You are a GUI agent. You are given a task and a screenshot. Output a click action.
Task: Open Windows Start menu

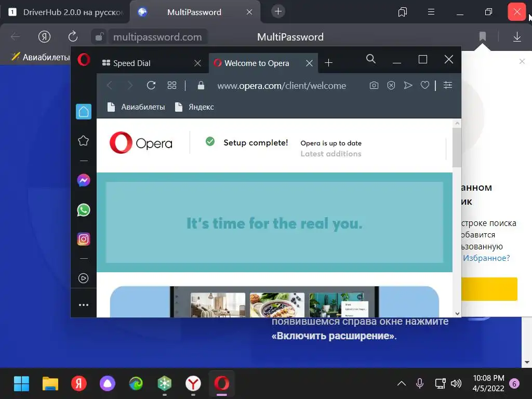coord(21,384)
